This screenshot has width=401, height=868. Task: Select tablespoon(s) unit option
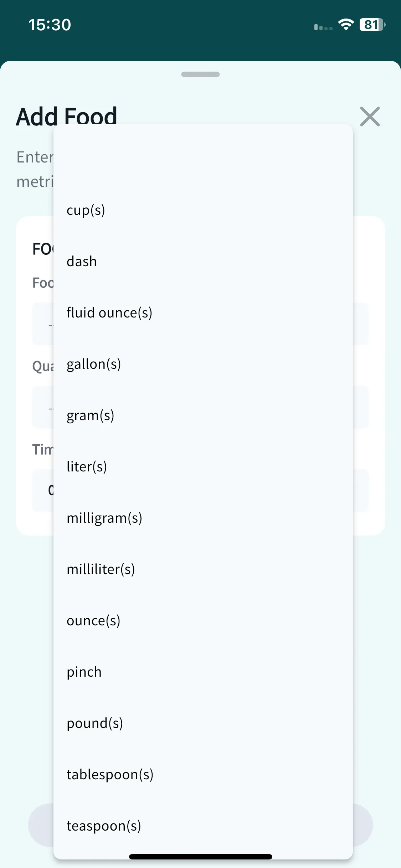pos(203,775)
